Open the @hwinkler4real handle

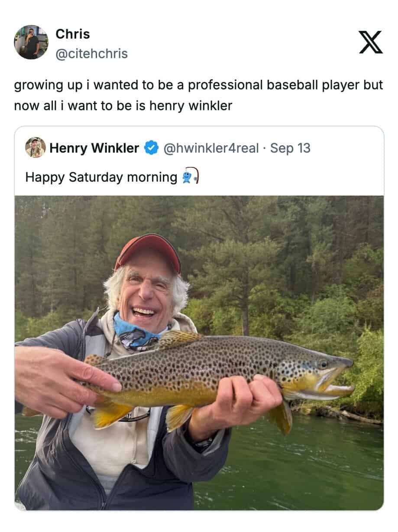click(x=211, y=148)
